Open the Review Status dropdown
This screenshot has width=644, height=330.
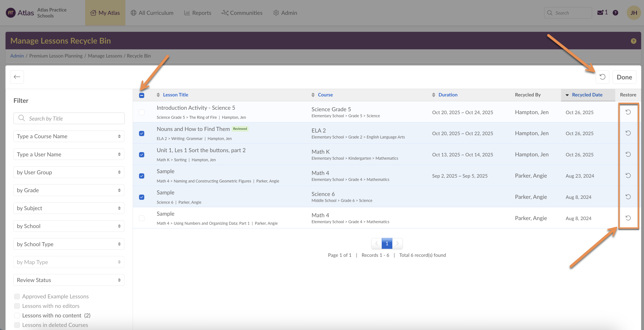pyautogui.click(x=69, y=280)
